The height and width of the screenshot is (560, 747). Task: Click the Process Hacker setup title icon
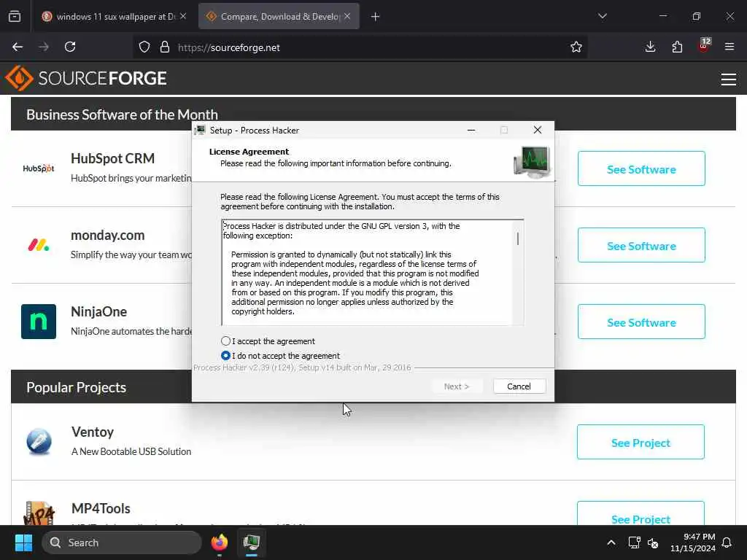tap(200, 130)
